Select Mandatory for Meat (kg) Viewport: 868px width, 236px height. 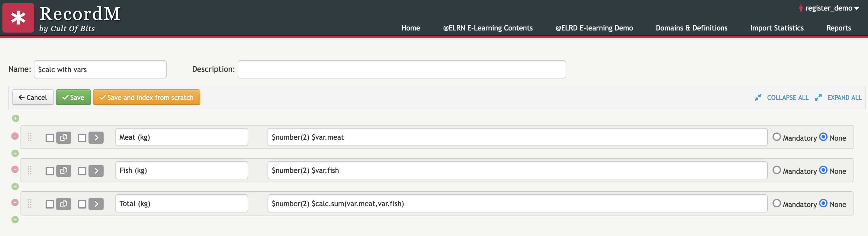pyautogui.click(x=777, y=137)
